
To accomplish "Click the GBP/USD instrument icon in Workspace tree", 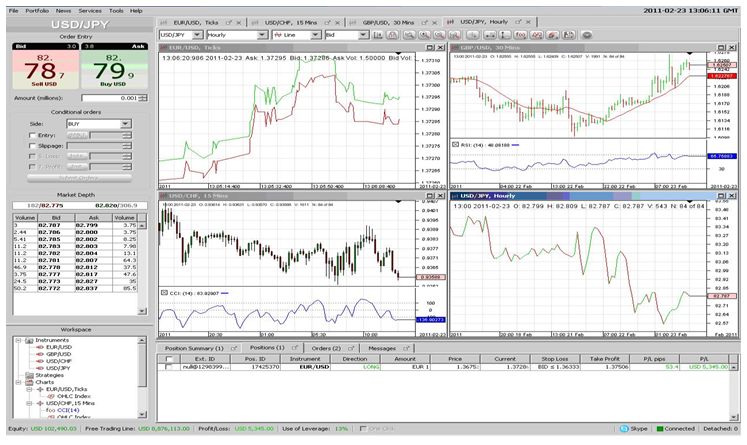I will pyautogui.click(x=37, y=353).
